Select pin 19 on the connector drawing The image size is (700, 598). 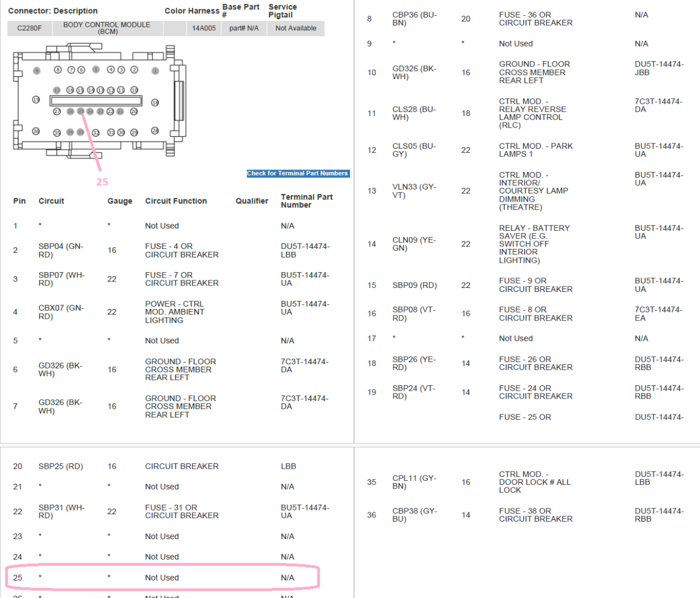pos(36,100)
